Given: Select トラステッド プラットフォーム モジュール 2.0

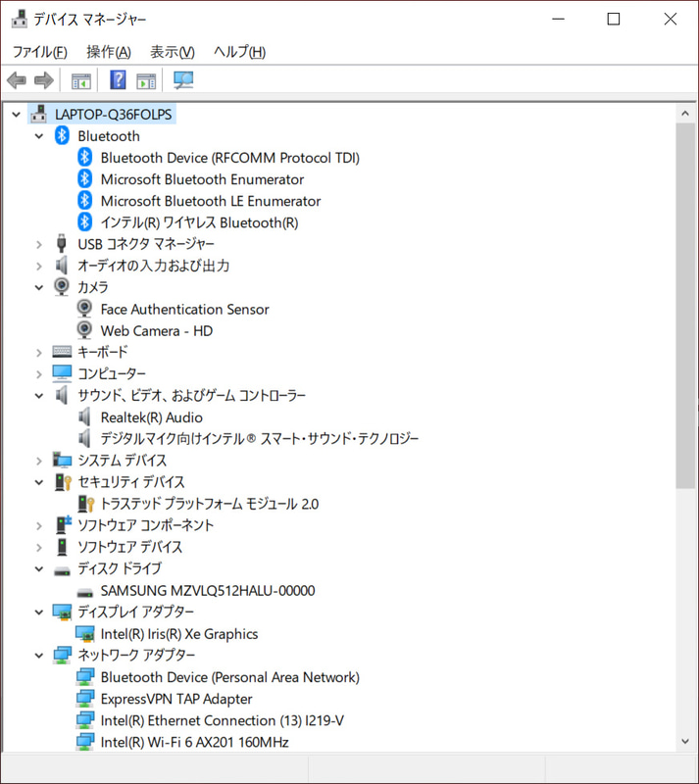Looking at the screenshot, I should pyautogui.click(x=209, y=504).
